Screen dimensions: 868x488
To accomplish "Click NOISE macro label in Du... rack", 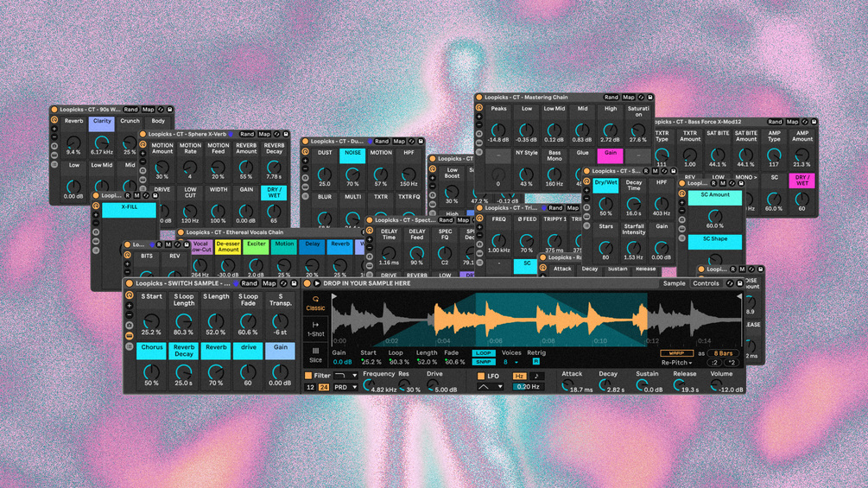I will click(352, 155).
